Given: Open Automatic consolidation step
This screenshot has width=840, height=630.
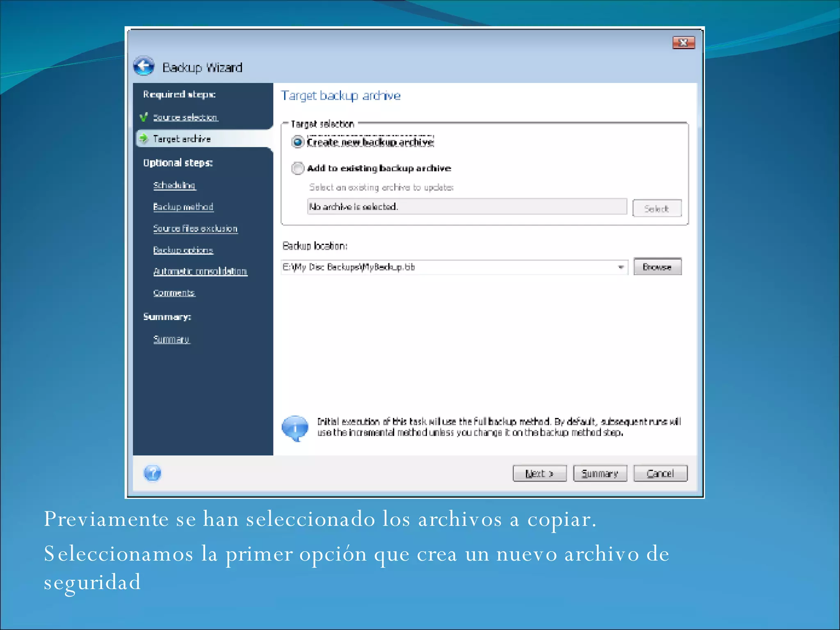Looking at the screenshot, I should coord(200,271).
